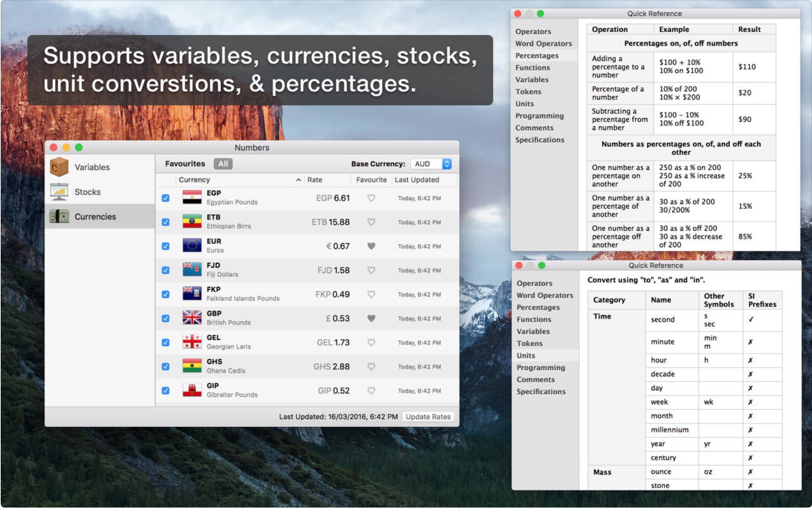The width and height of the screenshot is (812, 509).
Task: Click the Currencies cash icon in sidebar
Action: (59, 216)
